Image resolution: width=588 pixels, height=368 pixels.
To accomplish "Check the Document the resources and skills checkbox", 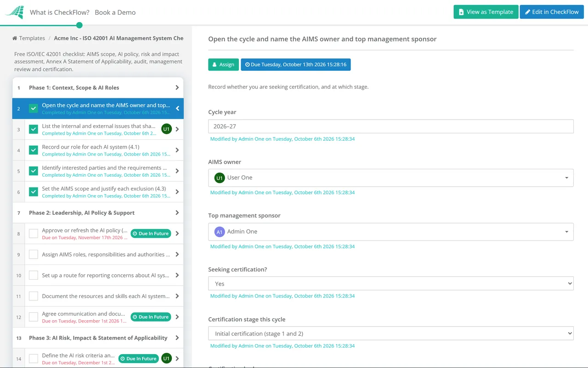I will pos(34,296).
